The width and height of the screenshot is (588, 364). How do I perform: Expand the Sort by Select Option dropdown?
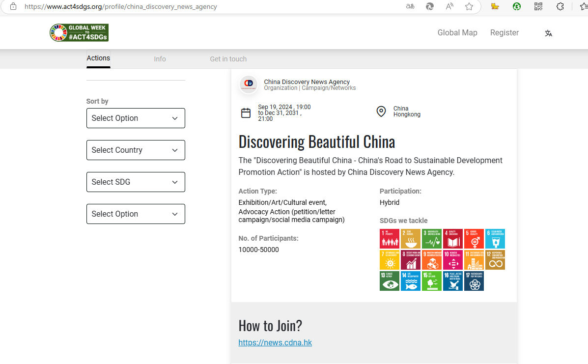coord(136,118)
